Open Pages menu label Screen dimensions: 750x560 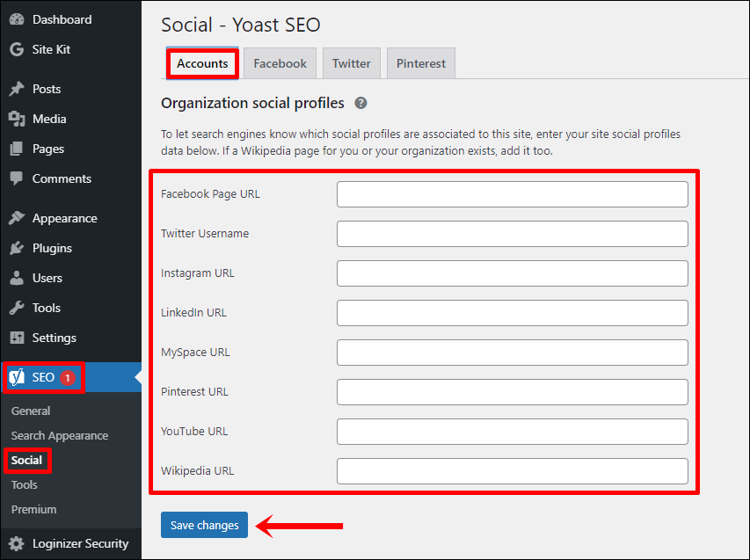click(48, 149)
